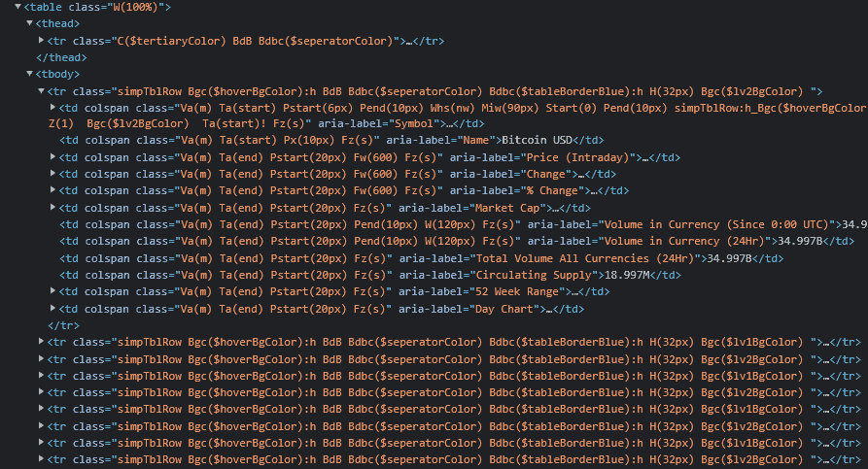Collapse the table W(100%) element
868x469 pixels.
tap(18, 7)
